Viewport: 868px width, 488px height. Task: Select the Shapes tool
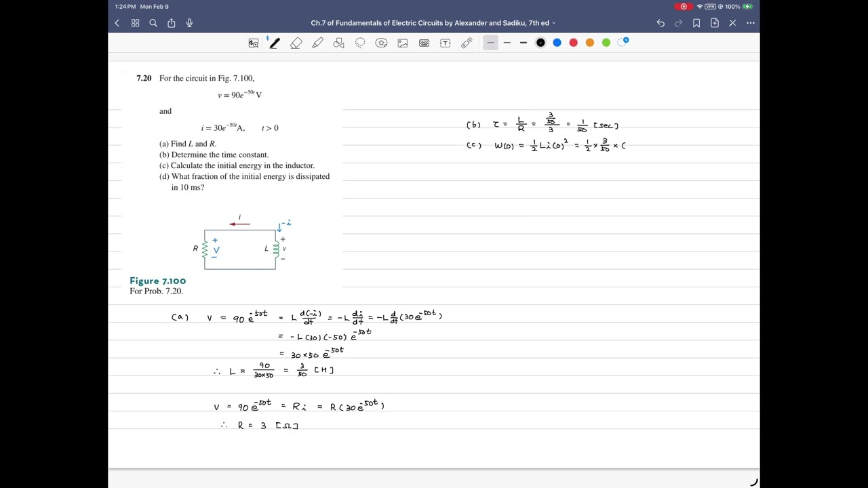pyautogui.click(x=339, y=43)
